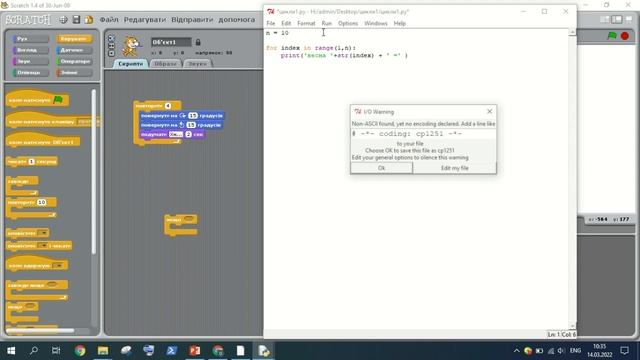Open the Options menu in IDLE editor
This screenshot has width=640, height=360.
pos(348,23)
